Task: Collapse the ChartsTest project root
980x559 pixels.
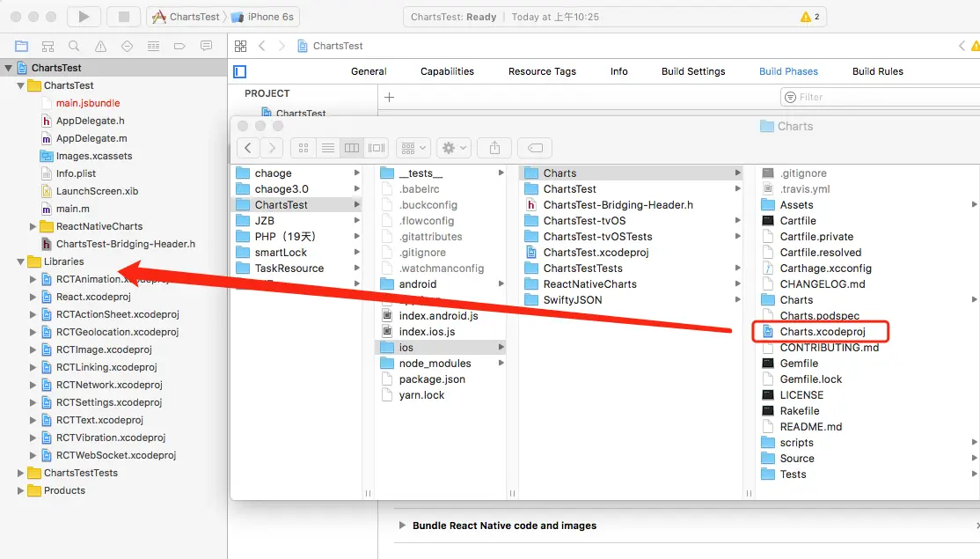Action: pyautogui.click(x=8, y=68)
